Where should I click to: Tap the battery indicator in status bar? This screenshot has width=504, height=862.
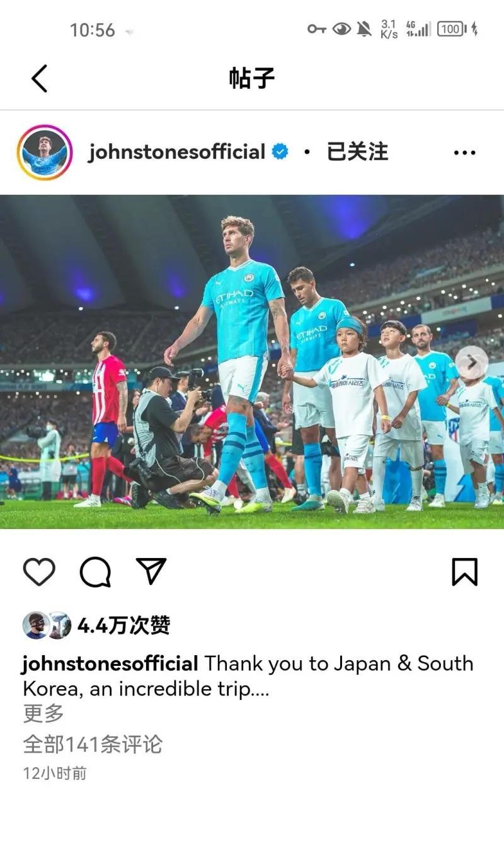(452, 29)
